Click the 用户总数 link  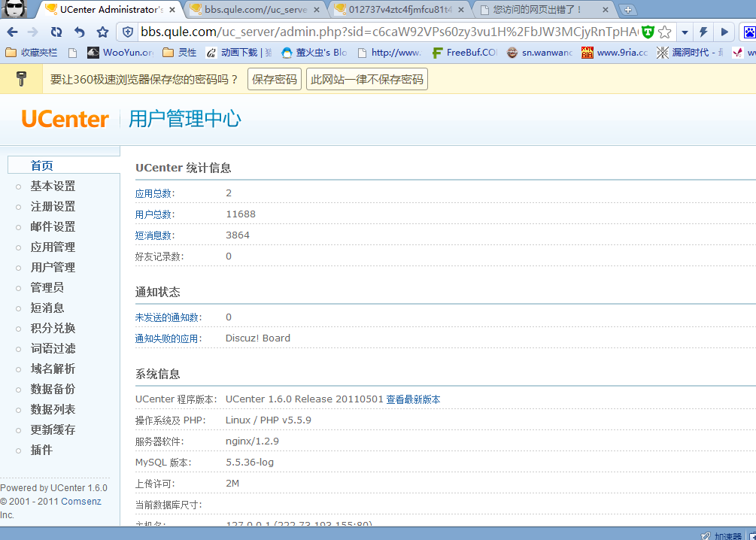pyautogui.click(x=153, y=214)
